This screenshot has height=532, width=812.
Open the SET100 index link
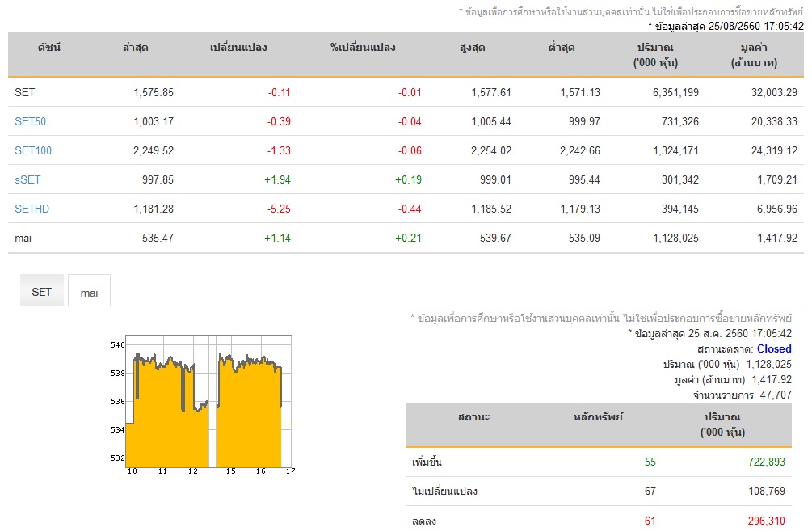click(x=33, y=150)
